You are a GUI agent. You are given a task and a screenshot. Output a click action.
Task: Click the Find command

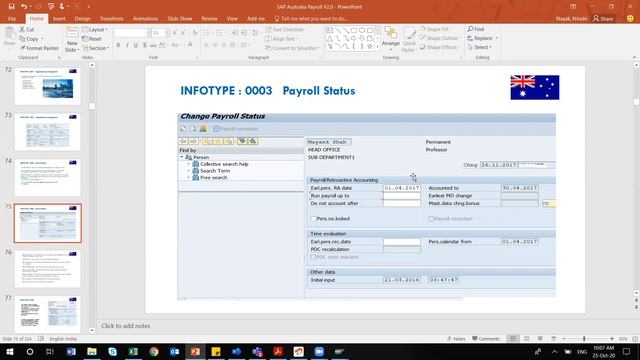point(476,29)
